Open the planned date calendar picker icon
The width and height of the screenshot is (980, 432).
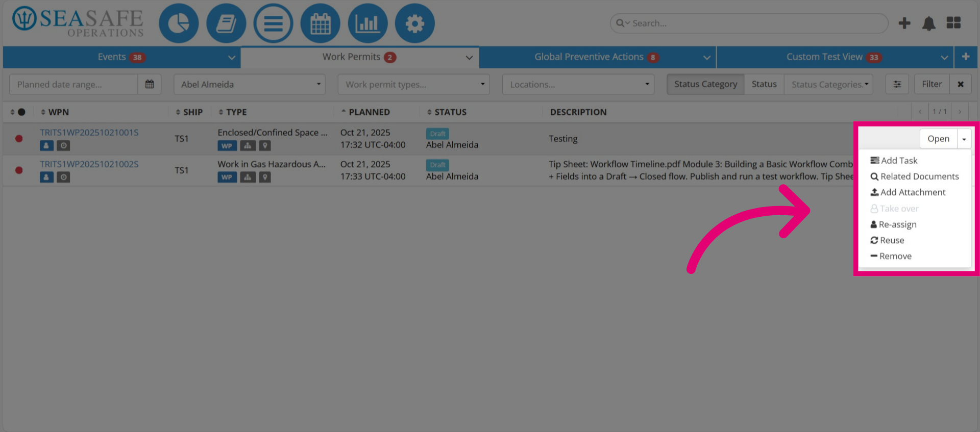click(150, 84)
